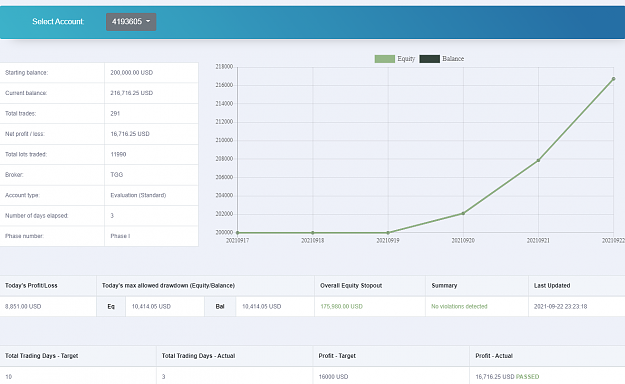Click the 218000 y-axis label
This screenshot has height=384, width=625.
pos(224,67)
